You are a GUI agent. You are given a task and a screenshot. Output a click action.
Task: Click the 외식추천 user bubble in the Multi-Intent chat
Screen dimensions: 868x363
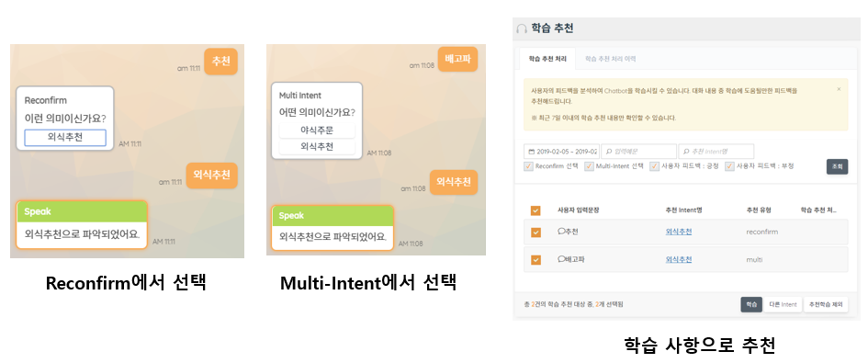(x=454, y=182)
